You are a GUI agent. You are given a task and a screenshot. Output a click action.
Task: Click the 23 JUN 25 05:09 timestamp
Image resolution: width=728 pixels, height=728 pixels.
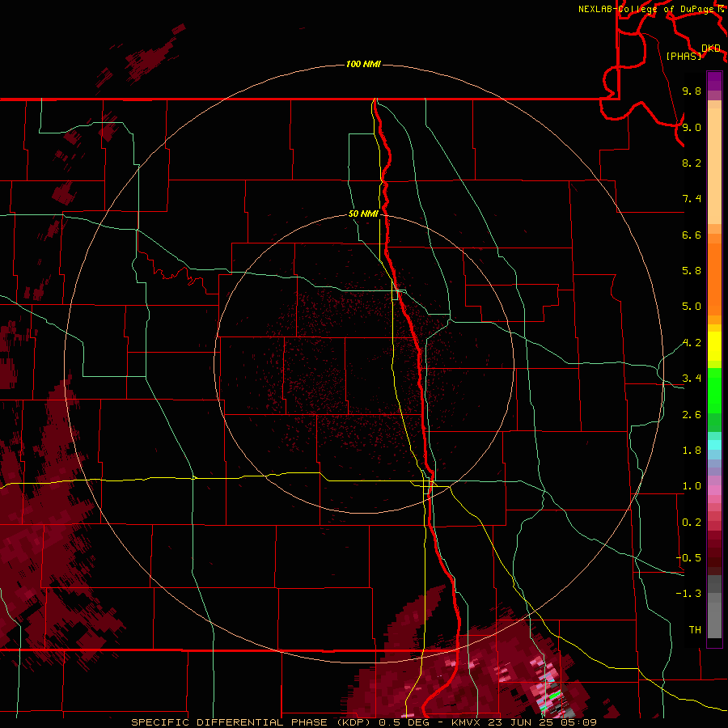[x=542, y=722]
